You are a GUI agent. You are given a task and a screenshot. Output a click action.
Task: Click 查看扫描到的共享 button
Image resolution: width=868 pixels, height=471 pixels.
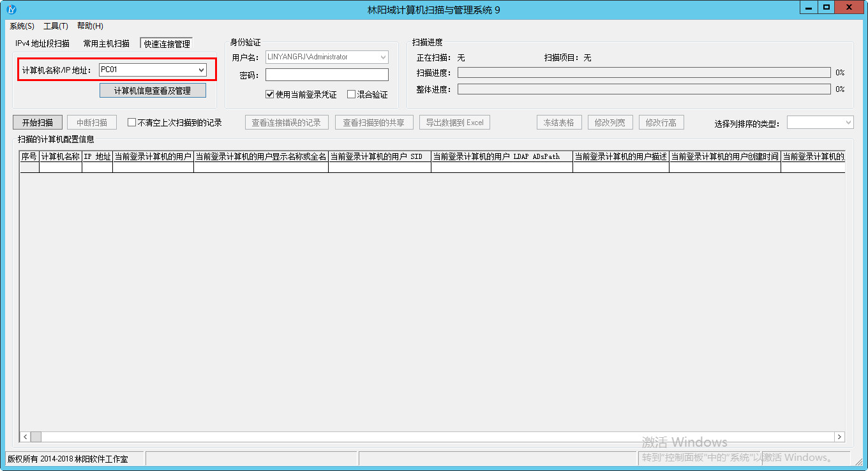[x=374, y=123]
